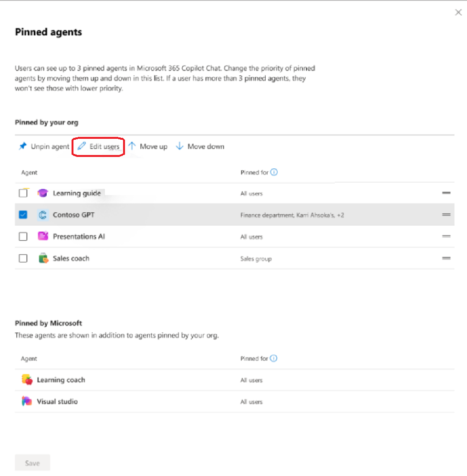Click the Unpin agent pin icon

pos(22,146)
